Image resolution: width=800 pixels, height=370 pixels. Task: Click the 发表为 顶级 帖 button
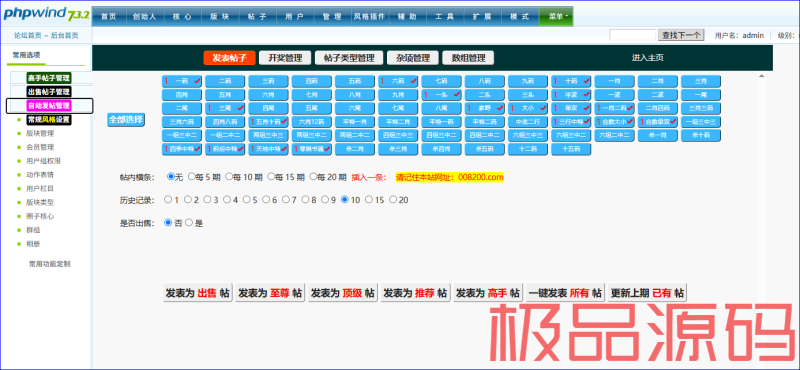pos(342,293)
